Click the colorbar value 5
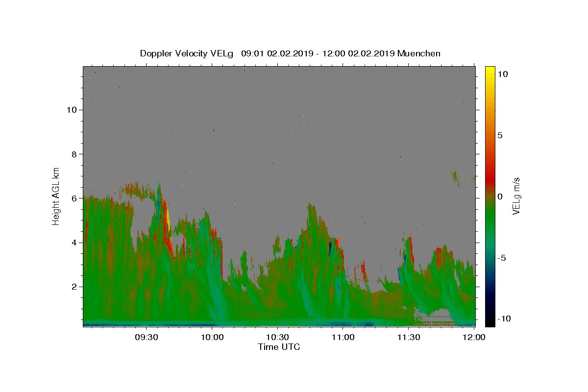This screenshot has height=392, width=588. (x=500, y=135)
